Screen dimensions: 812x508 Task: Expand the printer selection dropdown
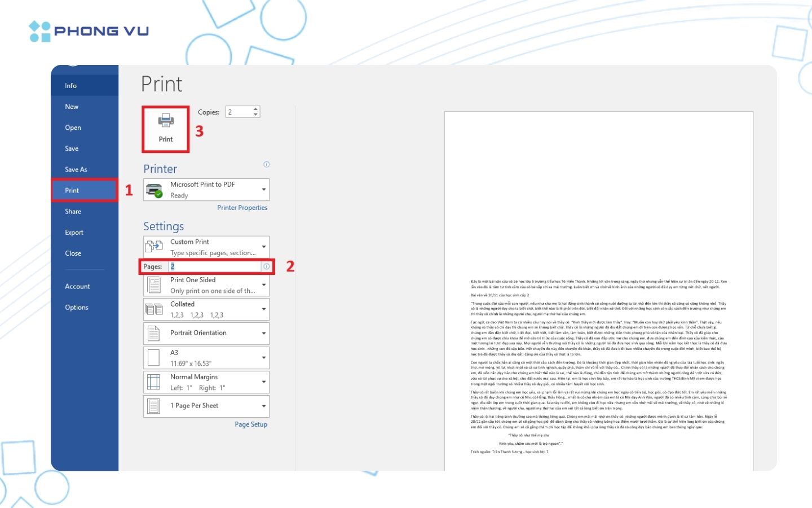263,190
